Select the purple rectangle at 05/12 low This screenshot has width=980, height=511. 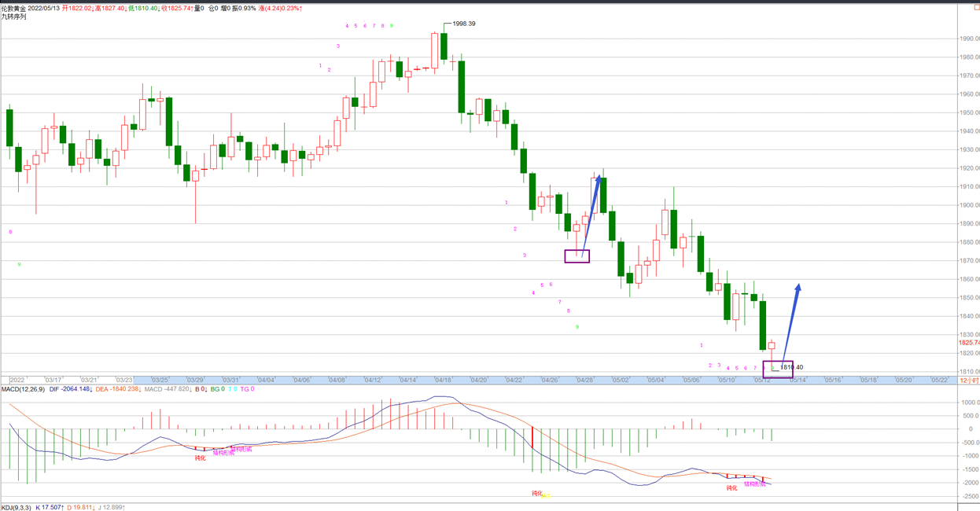tap(778, 369)
